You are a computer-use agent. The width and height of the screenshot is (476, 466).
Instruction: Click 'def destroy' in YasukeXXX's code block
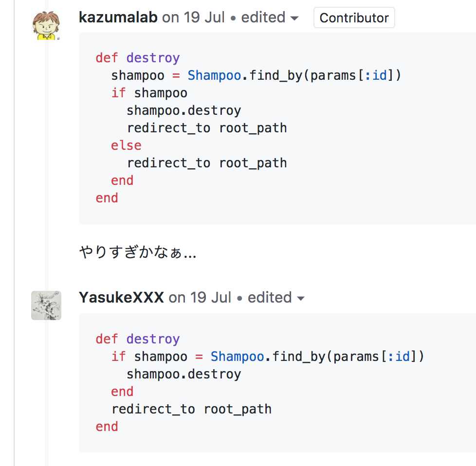[x=138, y=339]
